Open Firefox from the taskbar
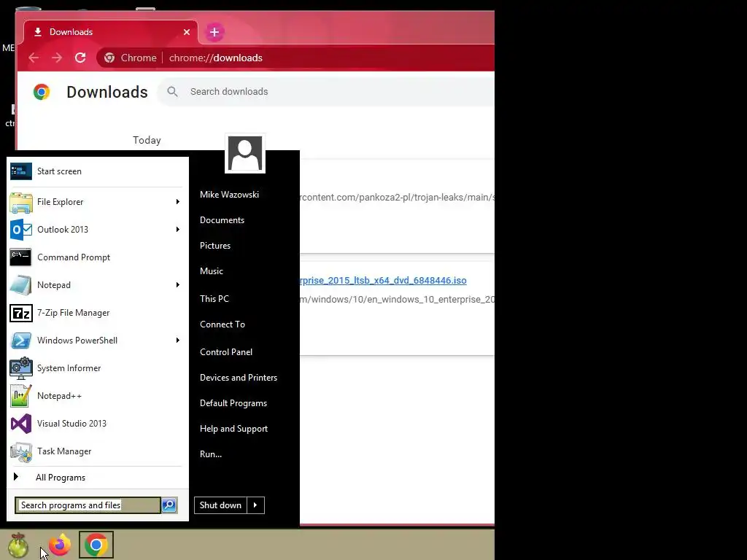The height and width of the screenshot is (560, 747). (x=60, y=545)
